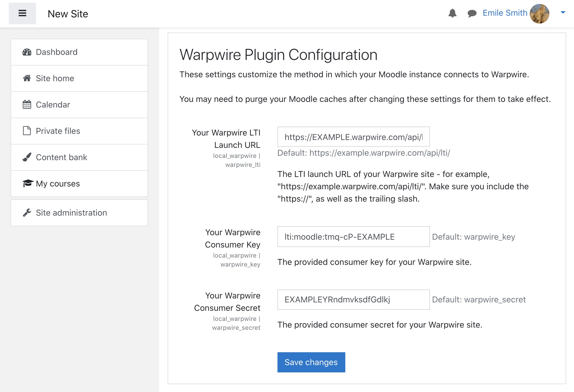Go to the New Site home title
Screen dimensions: 574x392
[68, 14]
